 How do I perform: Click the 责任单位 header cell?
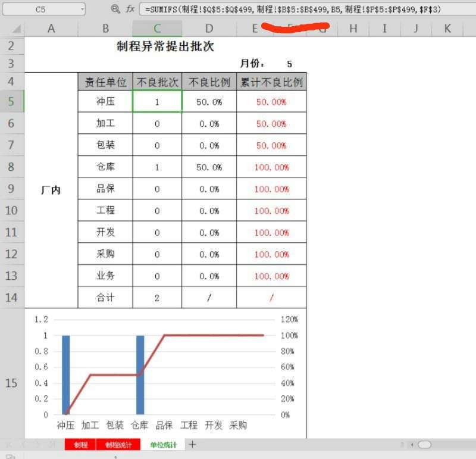tap(105, 82)
